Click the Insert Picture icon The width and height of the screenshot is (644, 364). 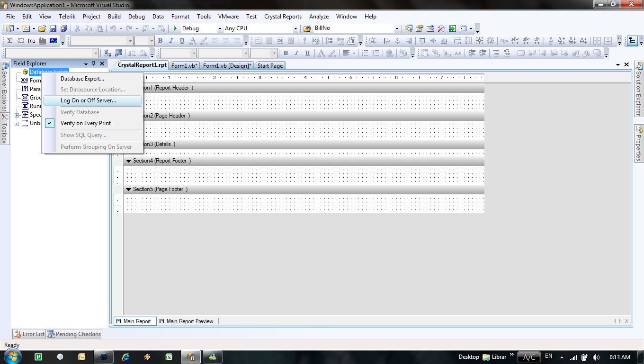(x=53, y=41)
